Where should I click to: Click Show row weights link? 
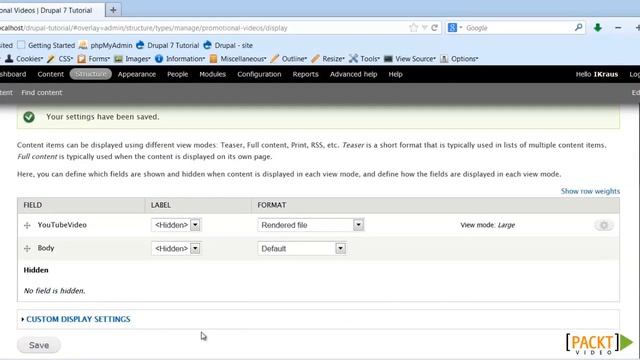click(590, 191)
